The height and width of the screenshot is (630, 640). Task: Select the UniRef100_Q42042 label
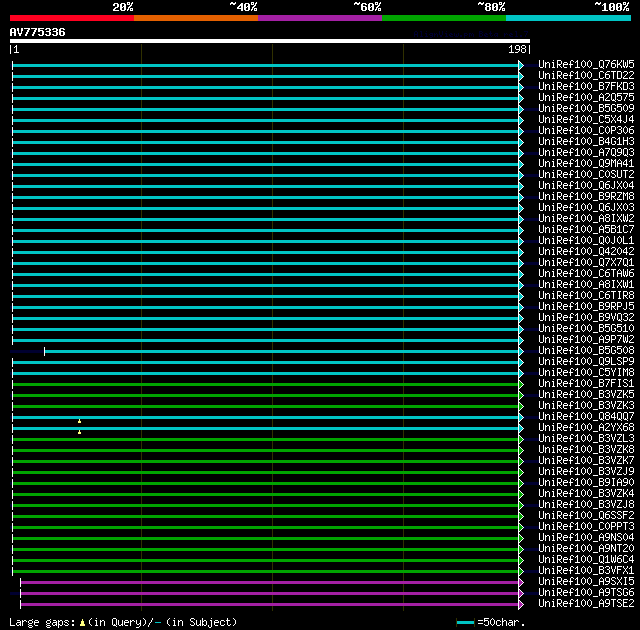click(586, 252)
